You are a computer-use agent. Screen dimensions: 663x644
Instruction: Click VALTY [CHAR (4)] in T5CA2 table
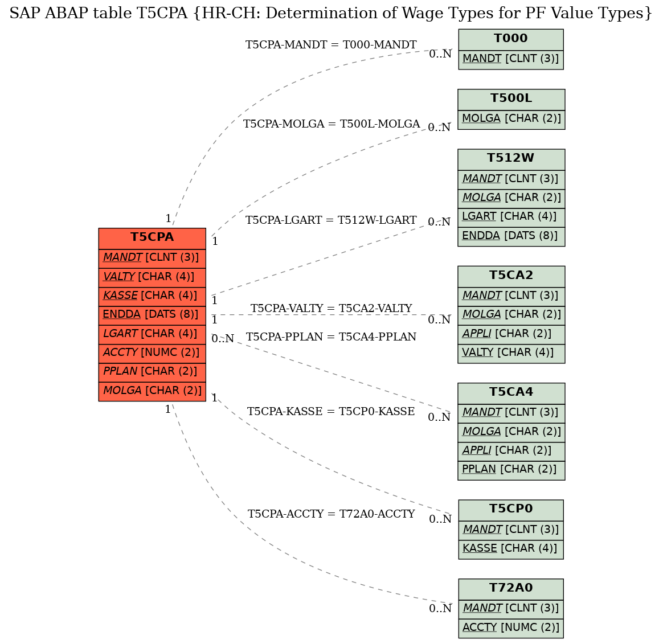point(511,353)
